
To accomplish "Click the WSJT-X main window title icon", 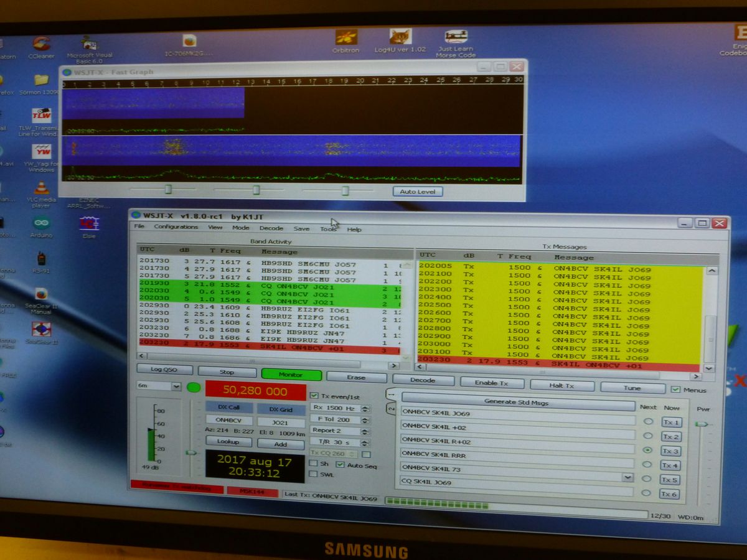I will (136, 215).
